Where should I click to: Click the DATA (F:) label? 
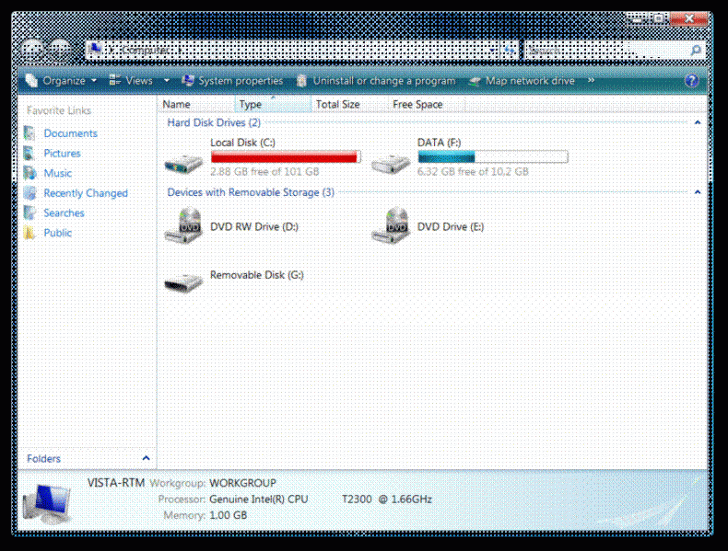(439, 143)
